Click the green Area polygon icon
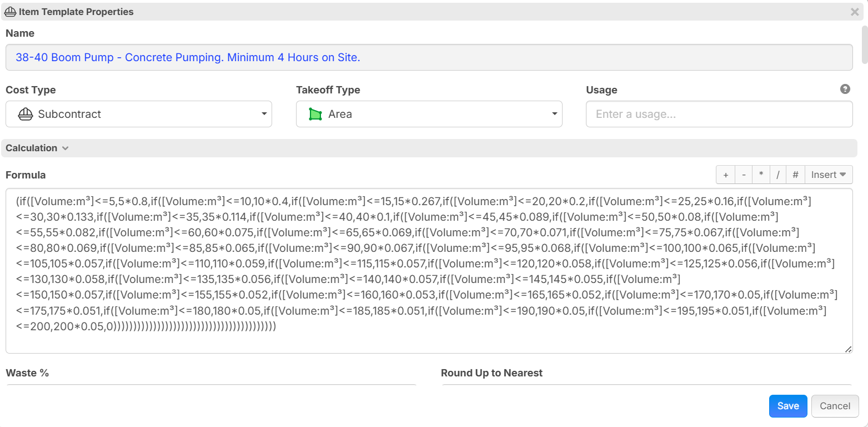The height and width of the screenshot is (427, 868). pyautogui.click(x=315, y=114)
